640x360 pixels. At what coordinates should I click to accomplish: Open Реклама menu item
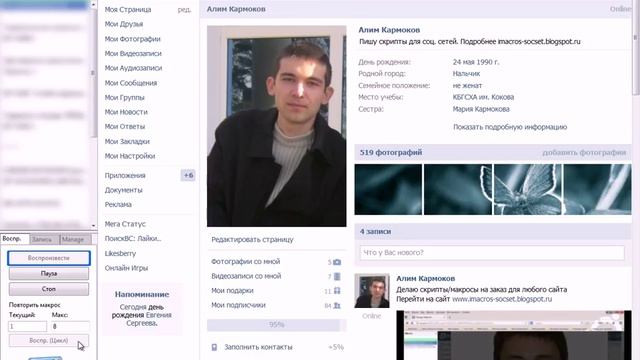click(118, 204)
